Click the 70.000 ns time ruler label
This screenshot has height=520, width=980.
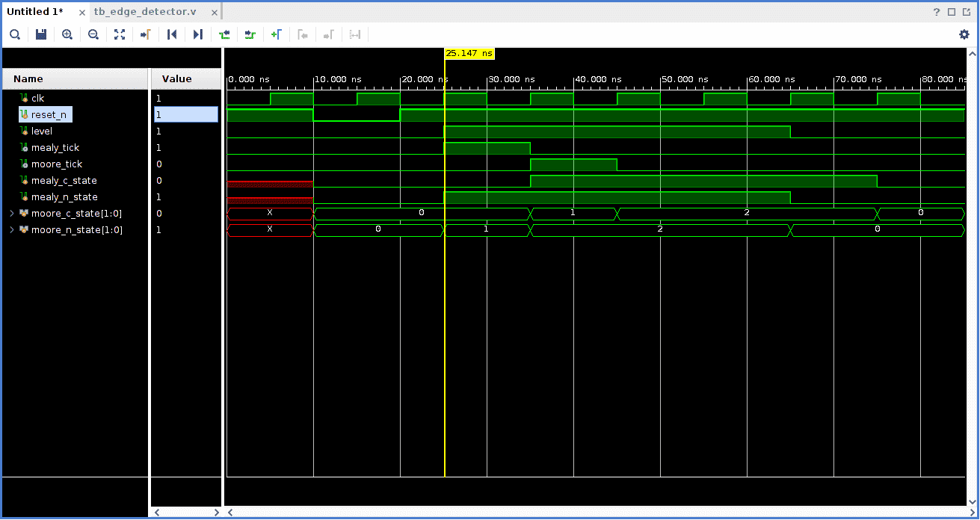point(858,79)
